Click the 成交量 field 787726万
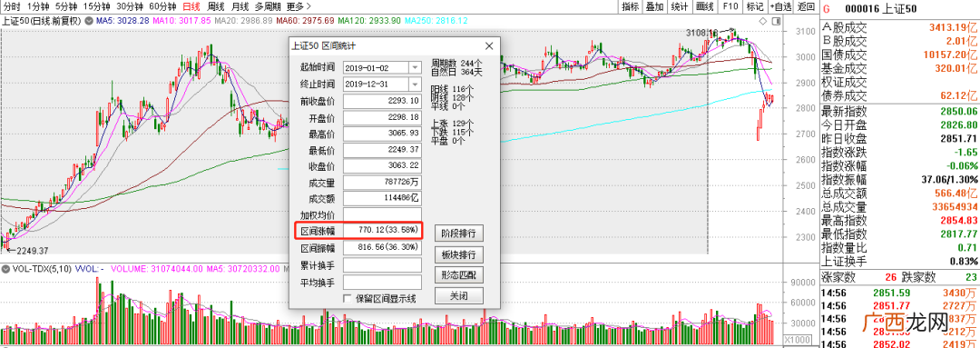The width and height of the screenshot is (980, 348). pos(383,183)
